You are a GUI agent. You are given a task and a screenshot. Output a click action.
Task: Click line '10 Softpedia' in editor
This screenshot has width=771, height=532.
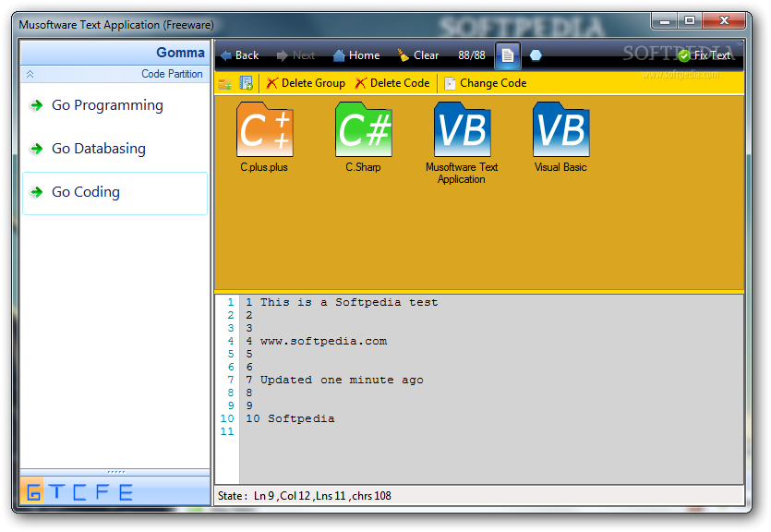tap(290, 419)
